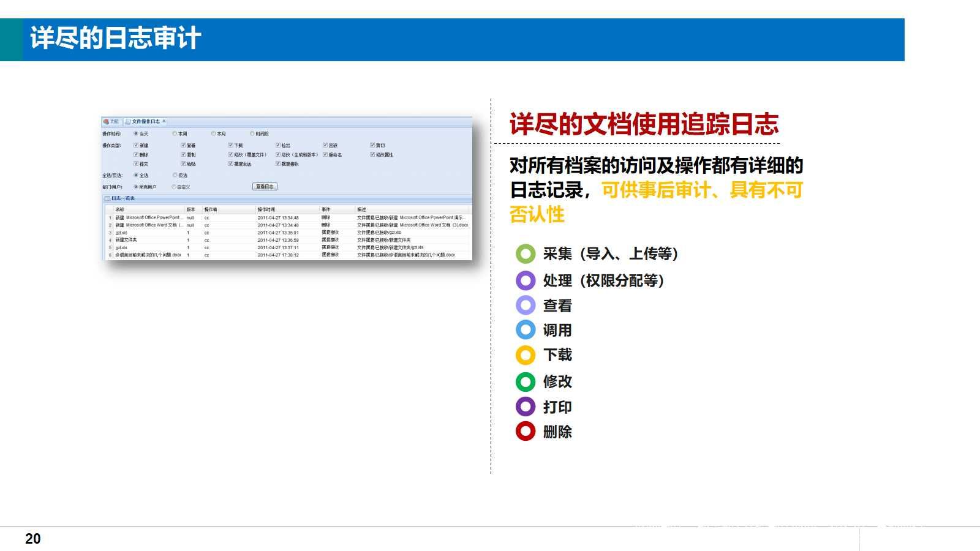The width and height of the screenshot is (980, 551).
Task: Toggle the 查看 operation type checkbox
Action: click(183, 145)
